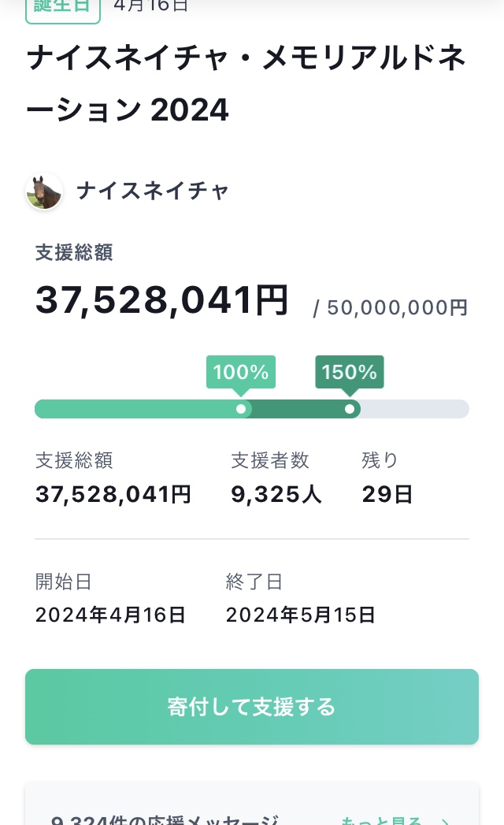This screenshot has height=825, width=504.
Task: Click the 100% dot on progress bar
Action: click(241, 409)
